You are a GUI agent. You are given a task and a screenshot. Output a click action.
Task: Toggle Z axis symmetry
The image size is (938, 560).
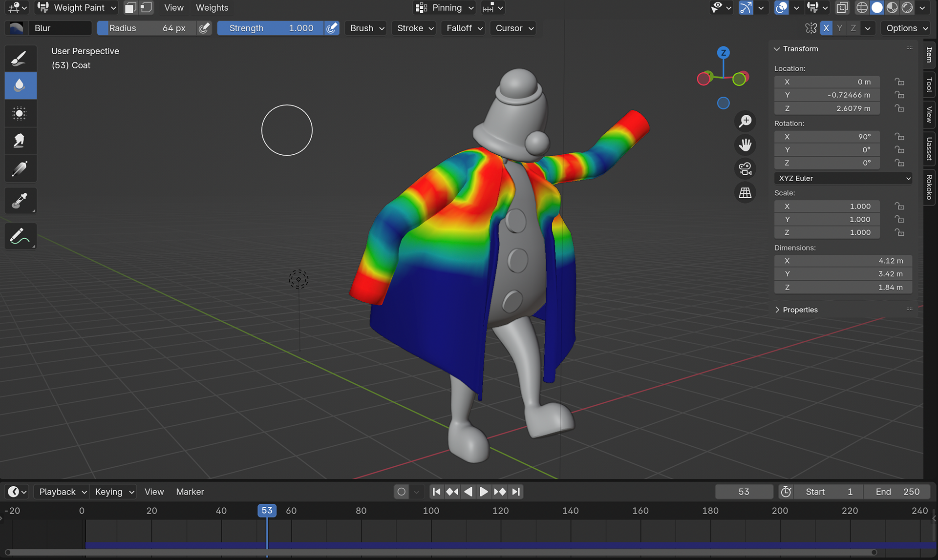click(x=853, y=28)
